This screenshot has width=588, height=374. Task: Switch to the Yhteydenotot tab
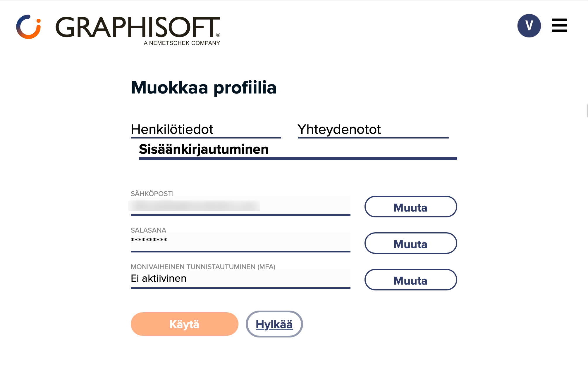click(373, 130)
